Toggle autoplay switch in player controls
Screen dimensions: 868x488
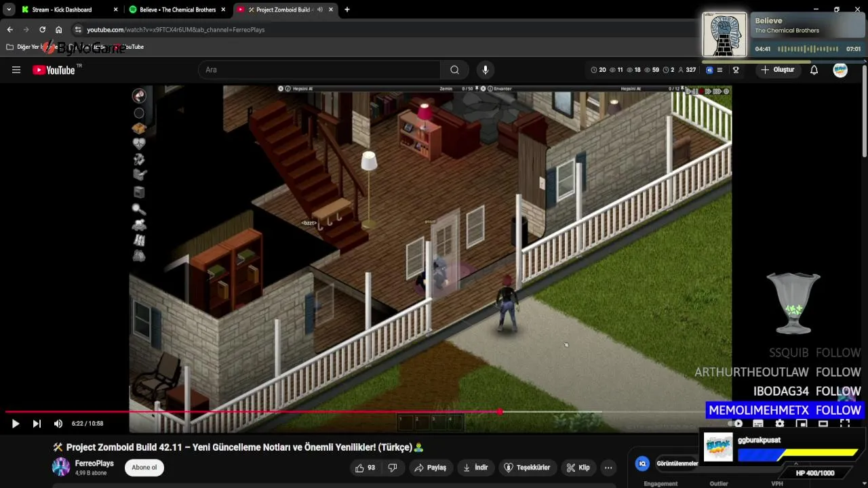tap(736, 424)
